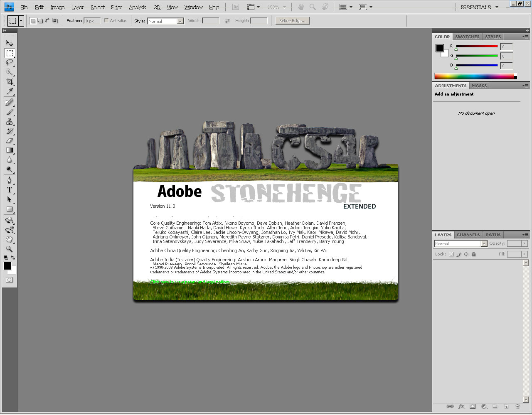Screen dimensions: 532x415
Task: Click the foreground color swatch in Tools panel
Action: tap(7, 266)
